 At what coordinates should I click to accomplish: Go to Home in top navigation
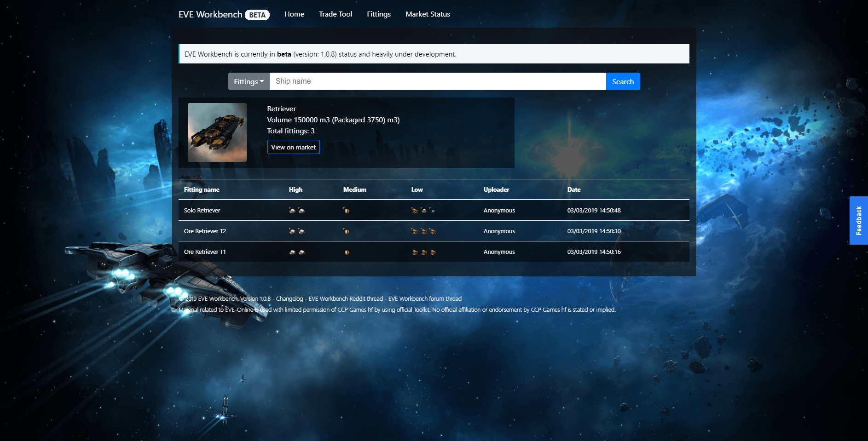[294, 14]
